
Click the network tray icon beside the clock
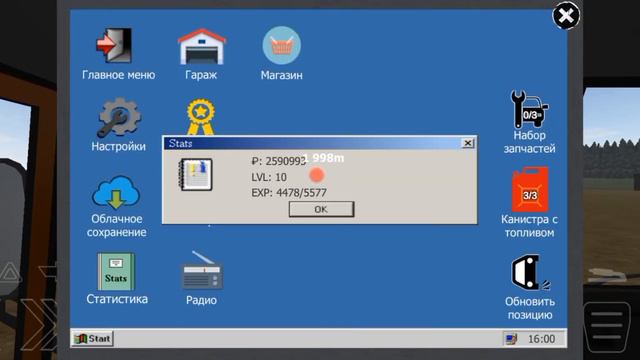(x=511, y=339)
